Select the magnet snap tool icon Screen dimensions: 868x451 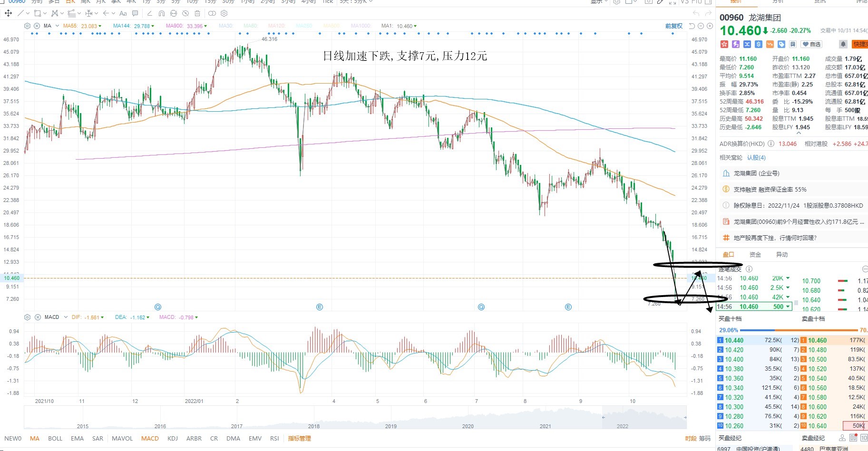click(x=162, y=13)
